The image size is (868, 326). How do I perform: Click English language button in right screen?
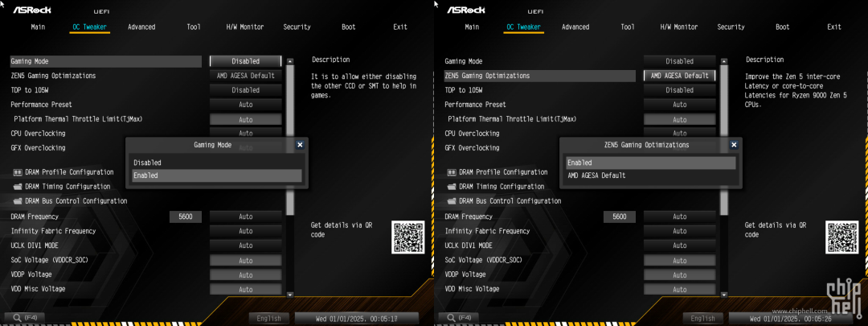703,318
